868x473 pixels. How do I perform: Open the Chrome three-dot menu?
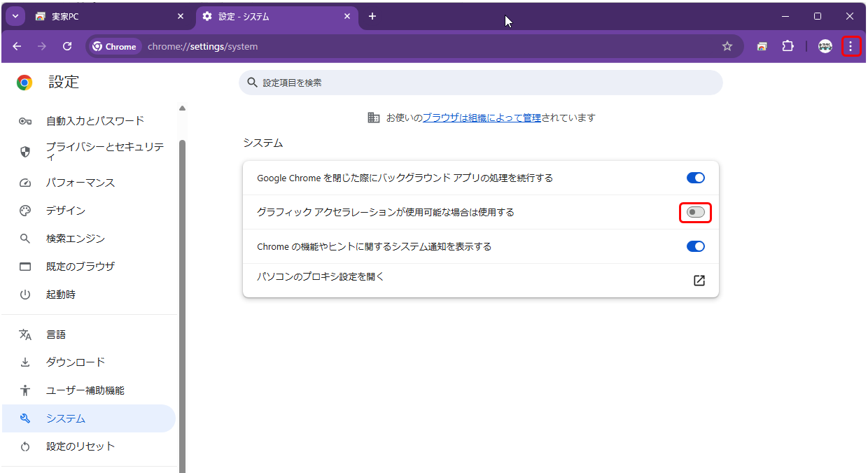pos(850,46)
